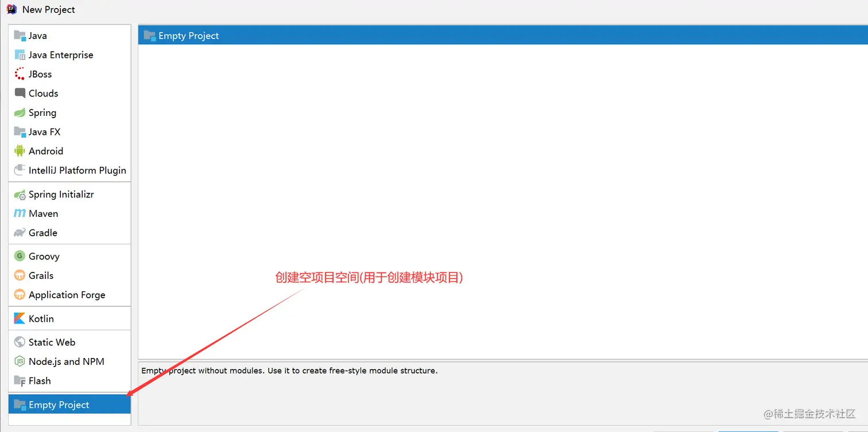This screenshot has width=868, height=432.
Task: Click the Java Enterprise icon
Action: [20, 55]
